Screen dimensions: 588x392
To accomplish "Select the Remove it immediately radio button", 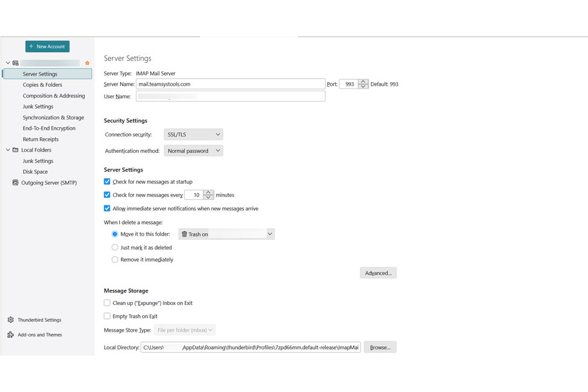I will coord(115,259).
